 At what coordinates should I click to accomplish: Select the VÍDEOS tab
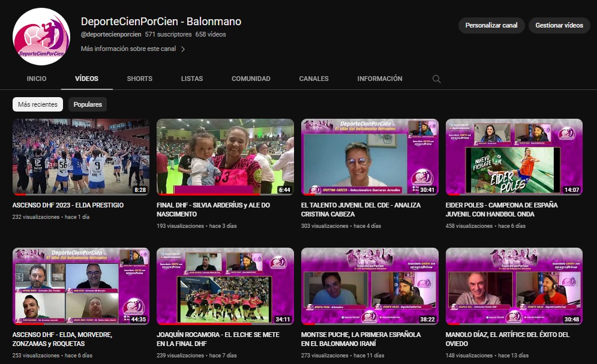coord(86,79)
